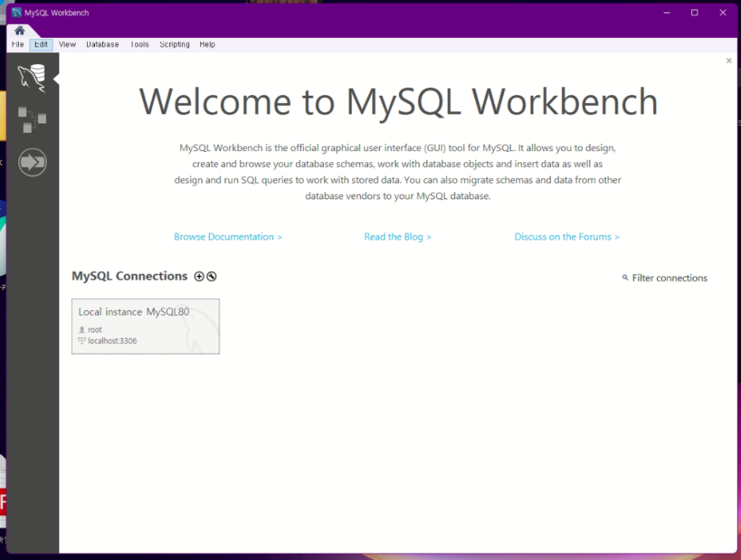The width and height of the screenshot is (741, 560).
Task: Click Browse Documentation link
Action: [x=228, y=237]
